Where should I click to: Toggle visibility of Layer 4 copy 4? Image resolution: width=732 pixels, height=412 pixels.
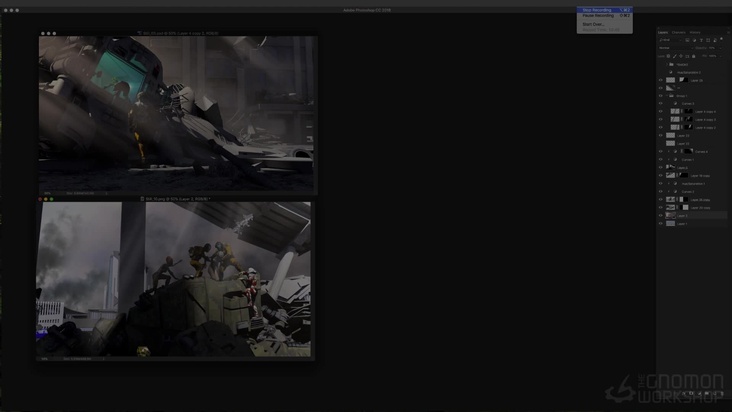[x=661, y=112]
